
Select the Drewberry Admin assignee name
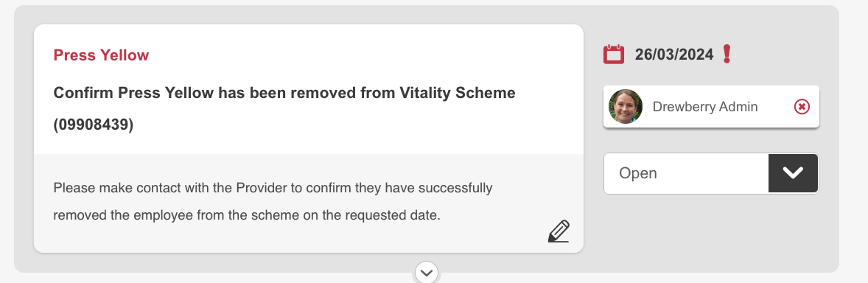[x=704, y=106]
